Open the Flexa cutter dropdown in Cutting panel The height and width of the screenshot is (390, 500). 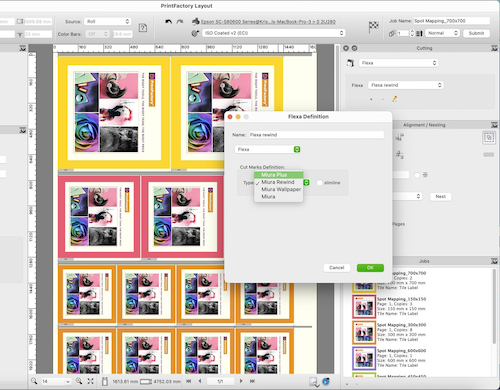pyautogui.click(x=398, y=63)
